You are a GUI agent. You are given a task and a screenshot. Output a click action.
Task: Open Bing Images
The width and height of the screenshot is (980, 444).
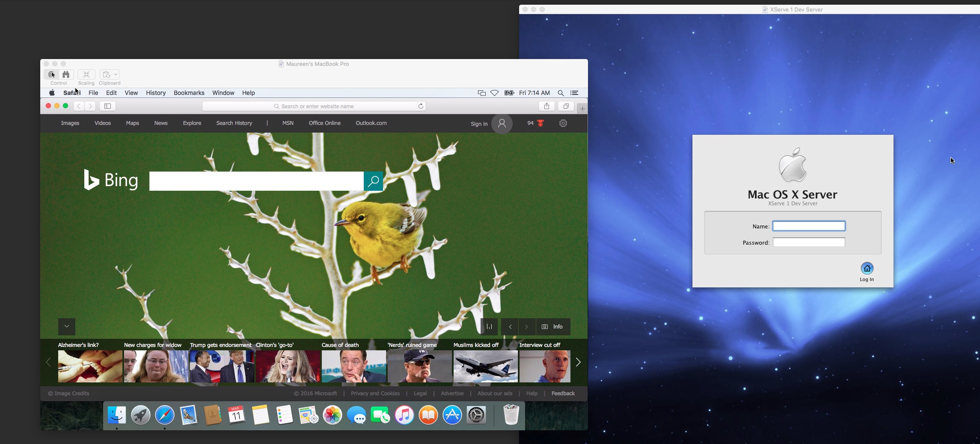70,123
